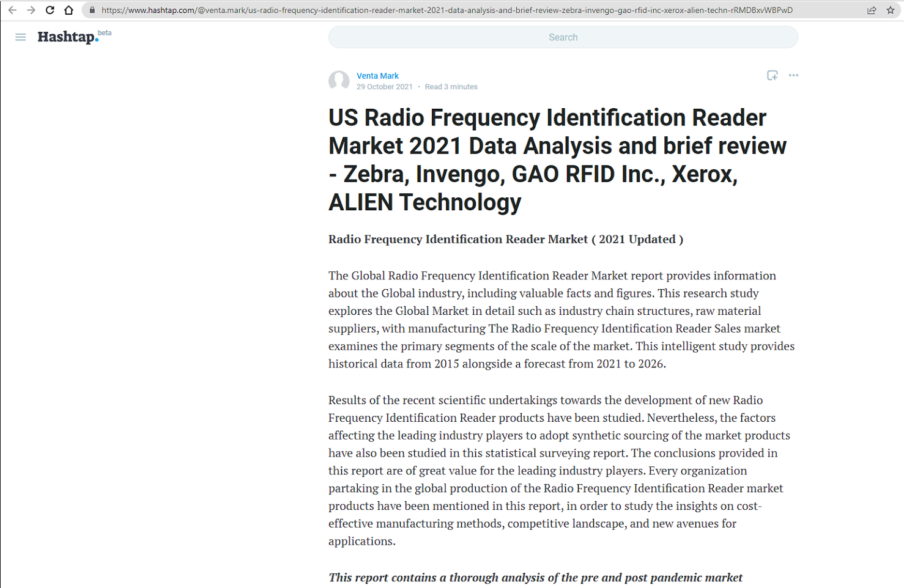This screenshot has width=904, height=588.
Task: Click the subheading 'Radio Frequency Identification Reader Market ( 2021 Updated )'
Action: pos(506,239)
